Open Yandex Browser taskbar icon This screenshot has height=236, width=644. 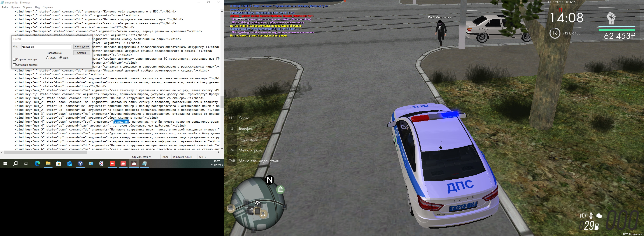(80, 164)
